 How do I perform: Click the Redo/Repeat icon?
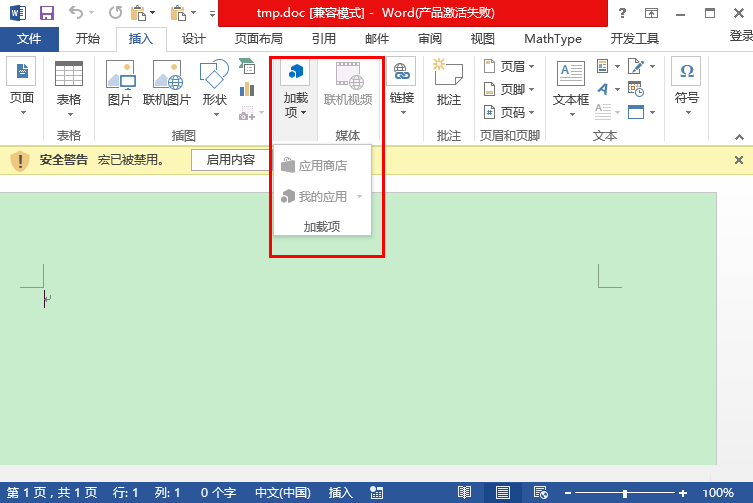pos(115,12)
